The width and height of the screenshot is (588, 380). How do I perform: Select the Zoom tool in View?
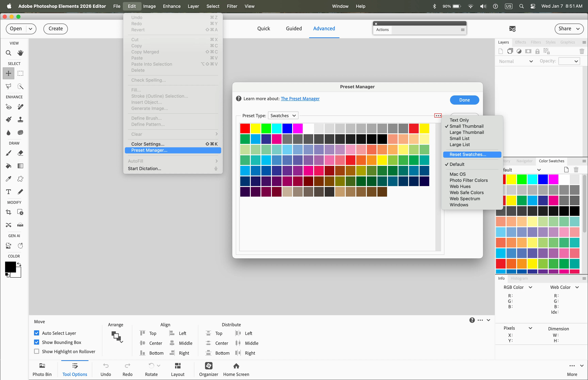[8, 53]
